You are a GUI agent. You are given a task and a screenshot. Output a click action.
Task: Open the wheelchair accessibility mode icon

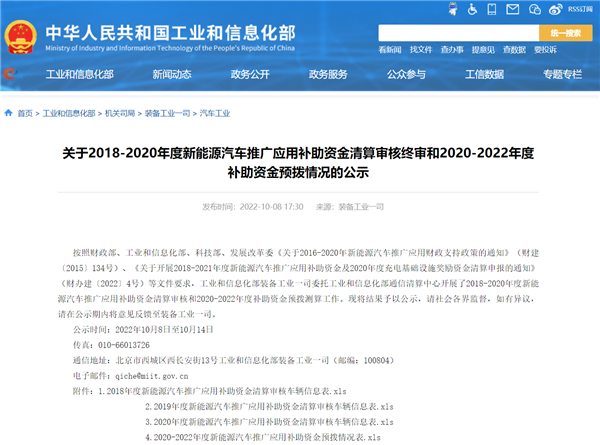(x=472, y=9)
